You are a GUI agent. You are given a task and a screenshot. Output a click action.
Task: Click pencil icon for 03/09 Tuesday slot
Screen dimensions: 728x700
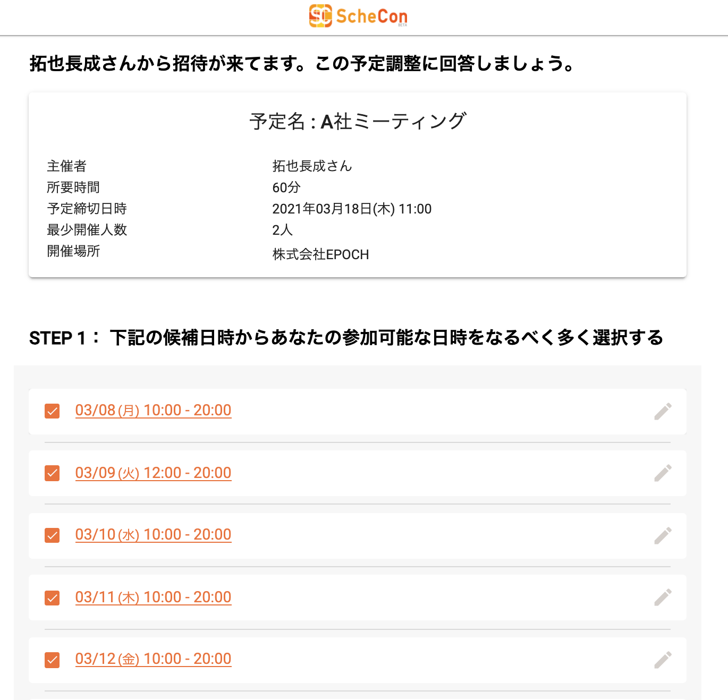coord(663,473)
